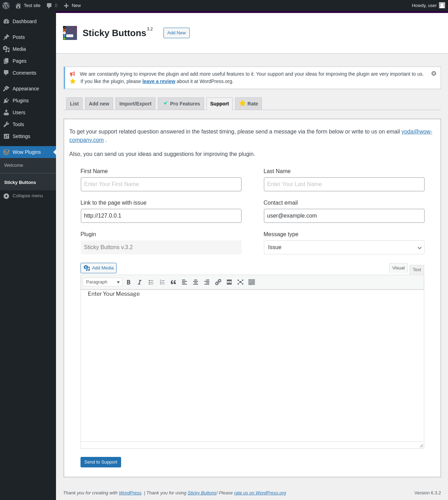This screenshot has height=500, width=448.
Task: Open Media menu in sidebar
Action: tap(28, 49)
